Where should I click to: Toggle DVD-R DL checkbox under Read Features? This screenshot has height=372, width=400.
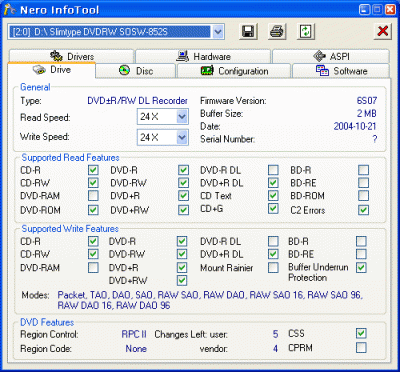click(273, 170)
